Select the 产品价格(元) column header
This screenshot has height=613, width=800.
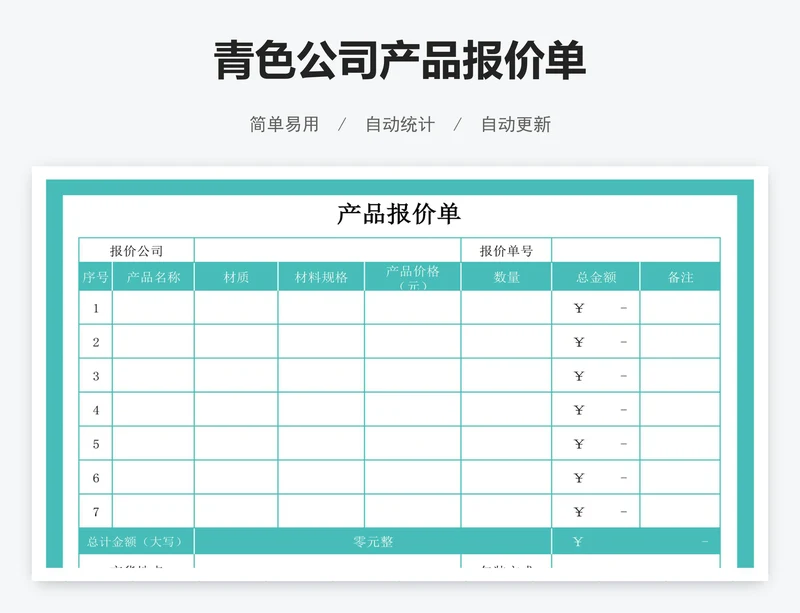coord(412,277)
